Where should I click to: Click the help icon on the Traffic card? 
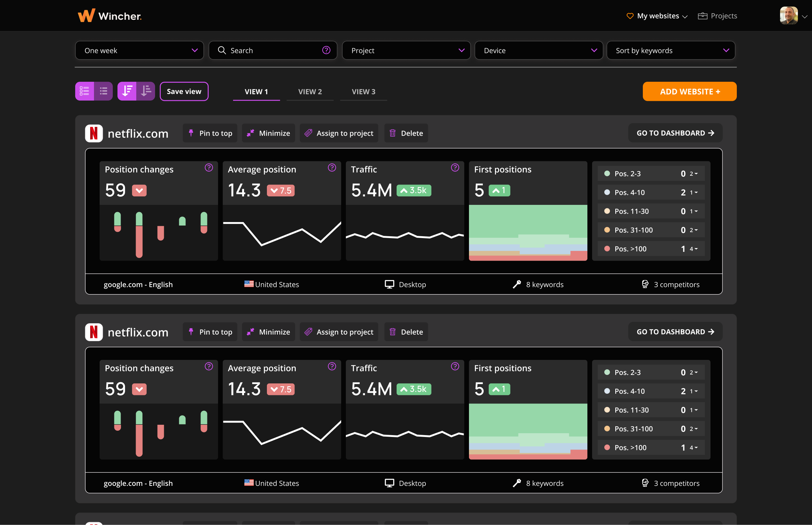coord(455,168)
